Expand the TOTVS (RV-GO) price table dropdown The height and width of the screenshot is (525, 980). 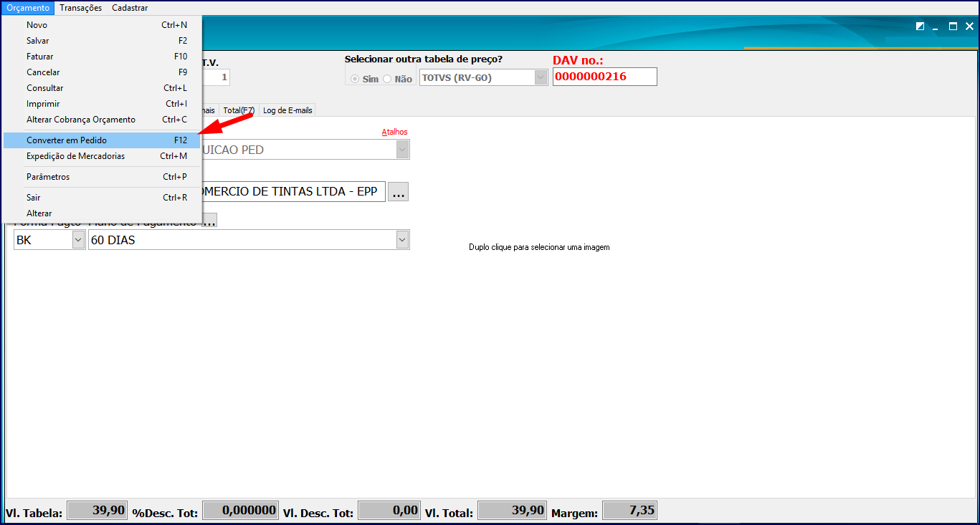(541, 77)
